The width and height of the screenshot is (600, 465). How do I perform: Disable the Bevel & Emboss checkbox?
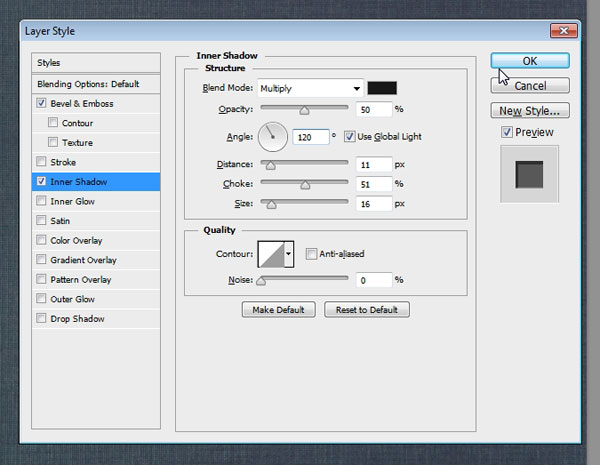point(41,103)
